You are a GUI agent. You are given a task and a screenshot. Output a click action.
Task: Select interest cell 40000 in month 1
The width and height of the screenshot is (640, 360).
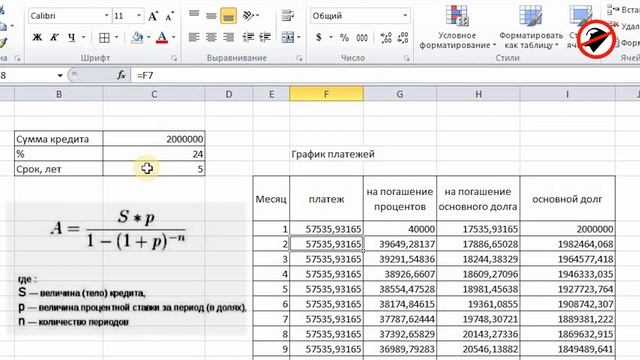point(400,229)
